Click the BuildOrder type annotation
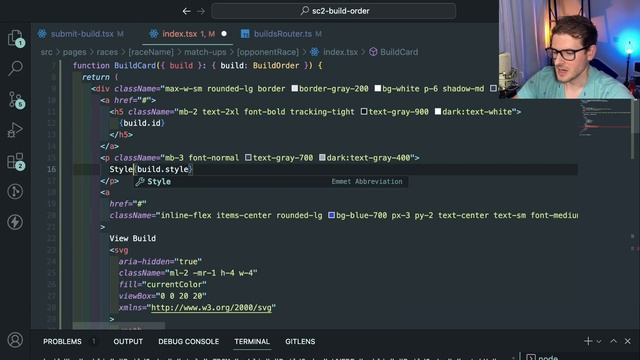 [276, 66]
